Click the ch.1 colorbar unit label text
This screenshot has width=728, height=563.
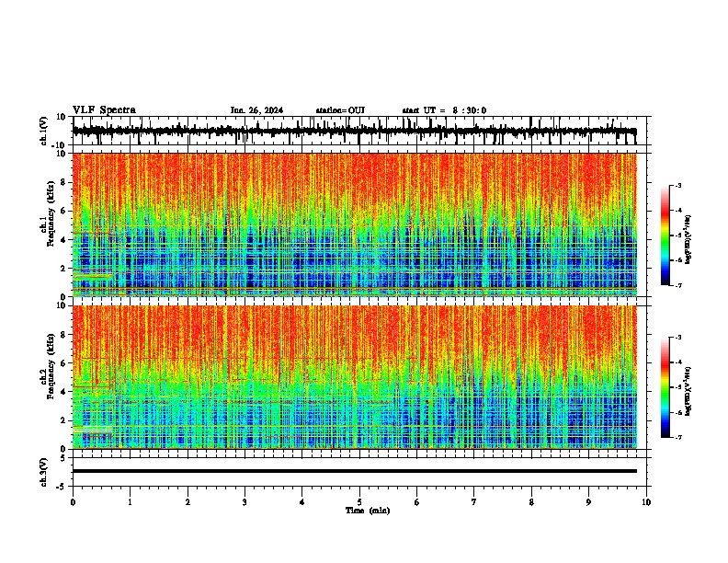click(688, 240)
